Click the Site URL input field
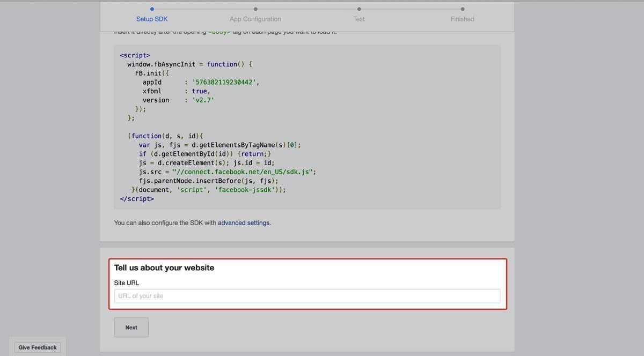This screenshot has width=644, height=356. coord(307,296)
